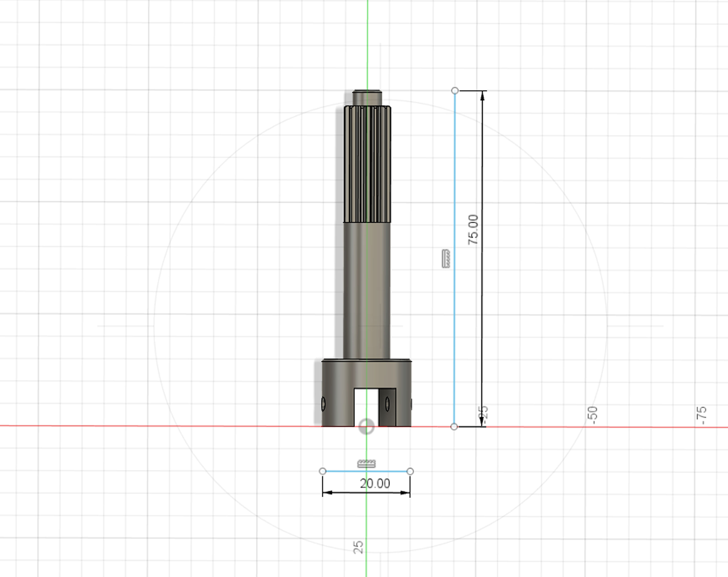Click the vertical constraint icon beside 75.00 line
Viewport: 728px width, 577px height.
pyautogui.click(x=446, y=259)
